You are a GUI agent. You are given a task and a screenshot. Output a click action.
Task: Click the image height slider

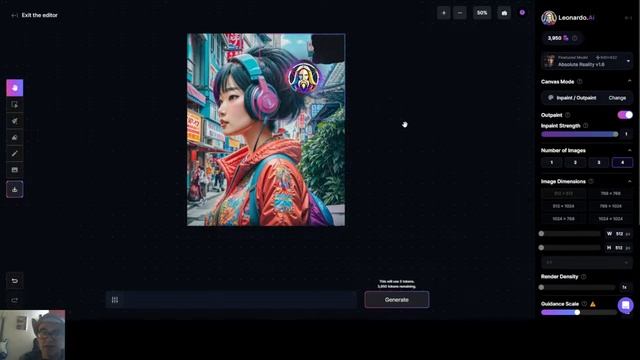(570, 248)
